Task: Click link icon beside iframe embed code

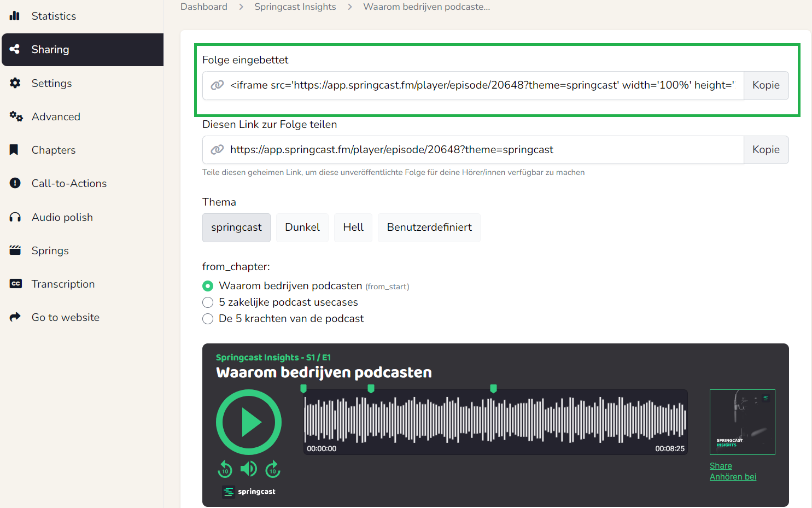Action: click(x=217, y=85)
